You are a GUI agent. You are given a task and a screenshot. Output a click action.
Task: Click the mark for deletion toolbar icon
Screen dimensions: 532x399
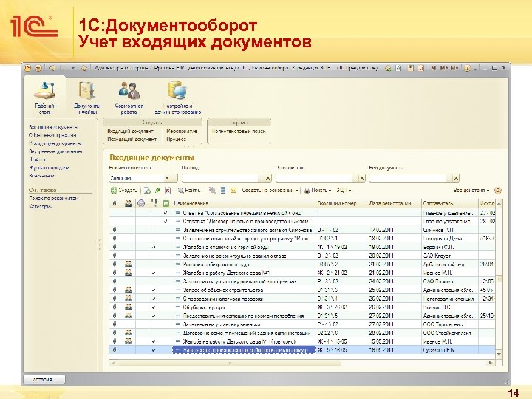[167, 191]
